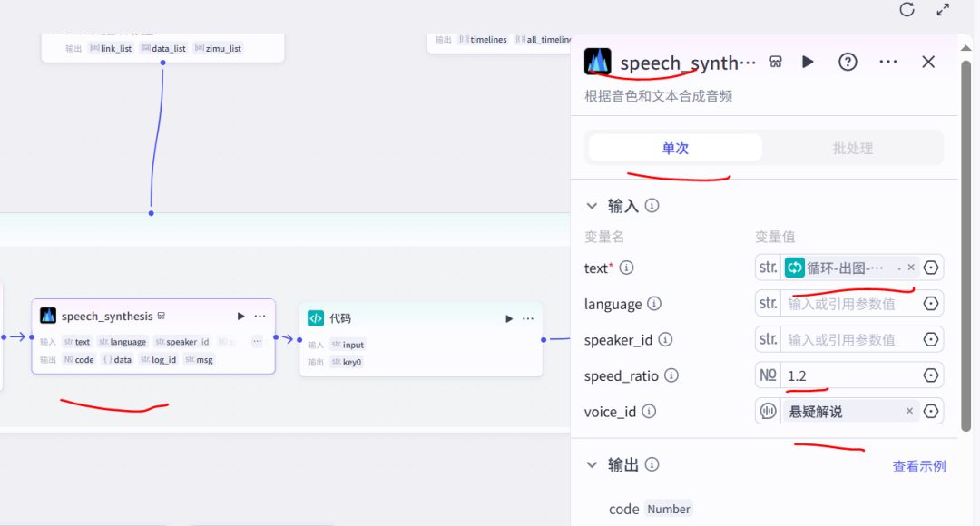Run the speech_synthesis node from the panel
The width and height of the screenshot is (980, 526).
(808, 62)
